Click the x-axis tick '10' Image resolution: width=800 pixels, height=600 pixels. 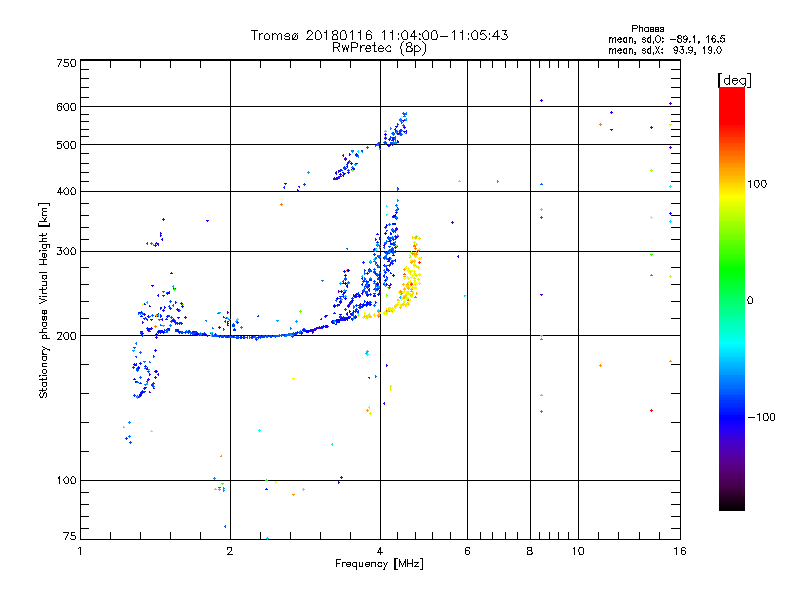coord(578,551)
